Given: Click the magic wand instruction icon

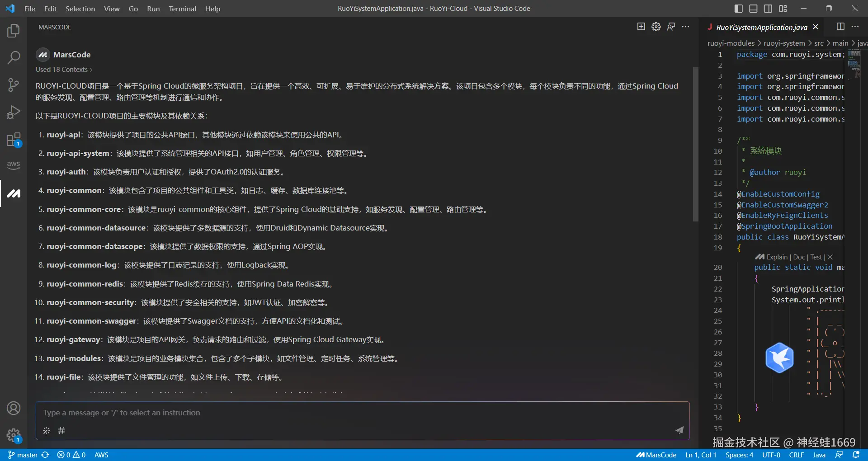Looking at the screenshot, I should click(x=47, y=431).
